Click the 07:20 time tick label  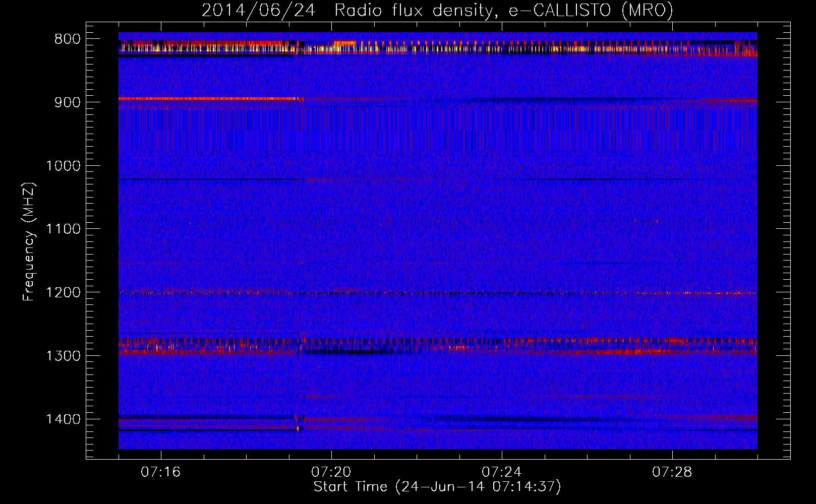[x=331, y=472]
